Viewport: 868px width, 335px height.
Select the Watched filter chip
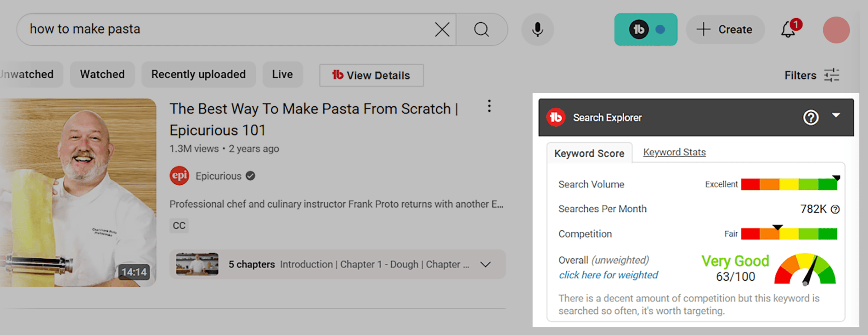102,74
